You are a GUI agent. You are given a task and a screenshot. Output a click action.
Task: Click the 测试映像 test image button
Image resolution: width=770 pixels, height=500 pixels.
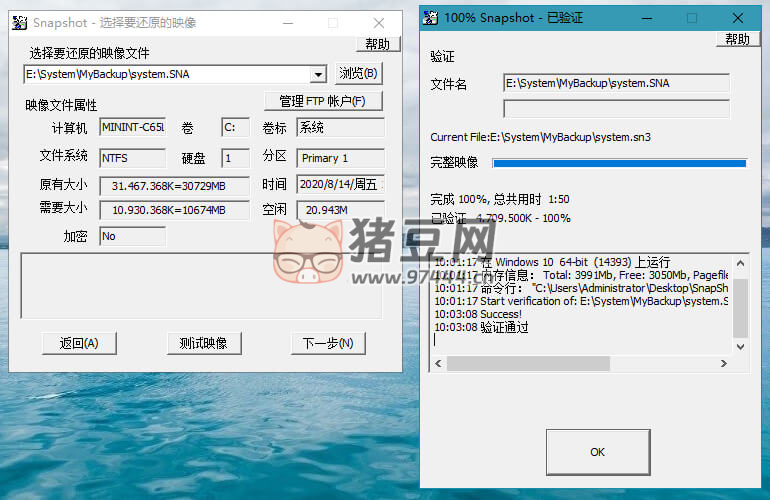pos(203,343)
